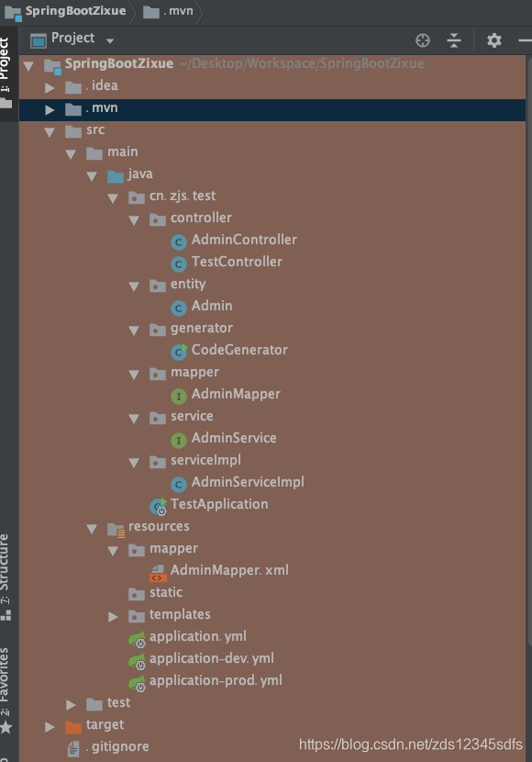The height and width of the screenshot is (762, 532).
Task: Click the hide panel minus icon
Action: (526, 40)
